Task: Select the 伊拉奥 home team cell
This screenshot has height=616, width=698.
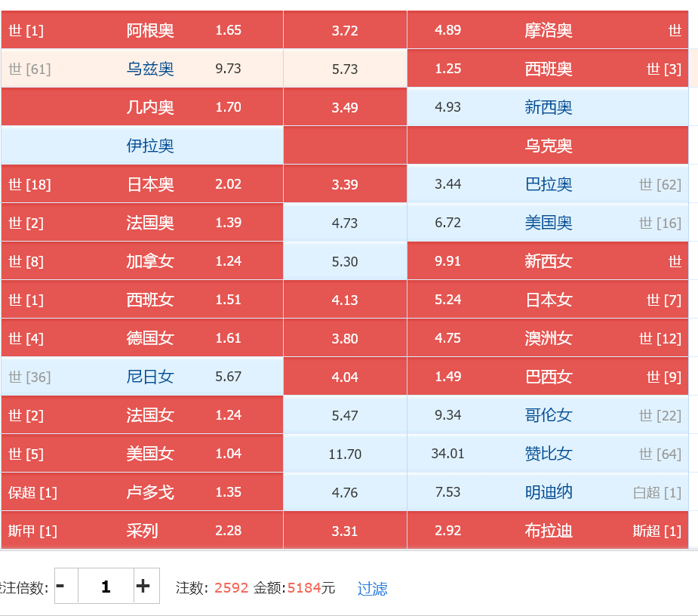Action: (142, 146)
